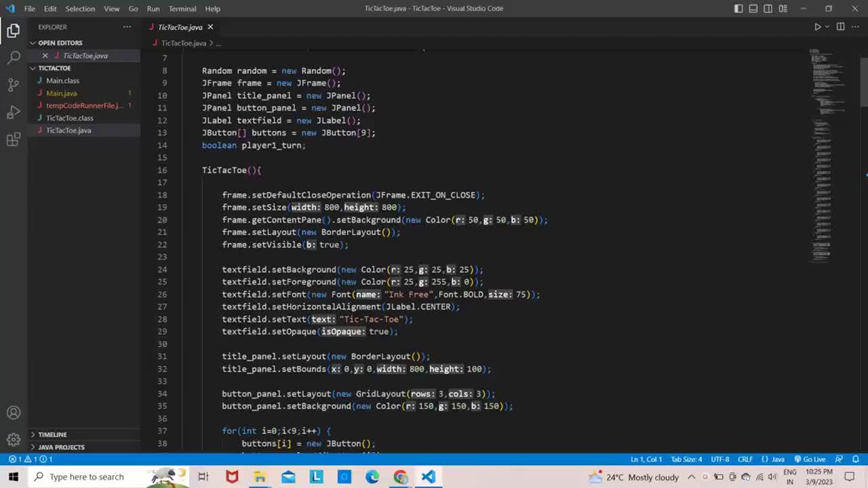Toggle Secondary Side Bar visibility
The height and width of the screenshot is (488, 868).
click(768, 9)
